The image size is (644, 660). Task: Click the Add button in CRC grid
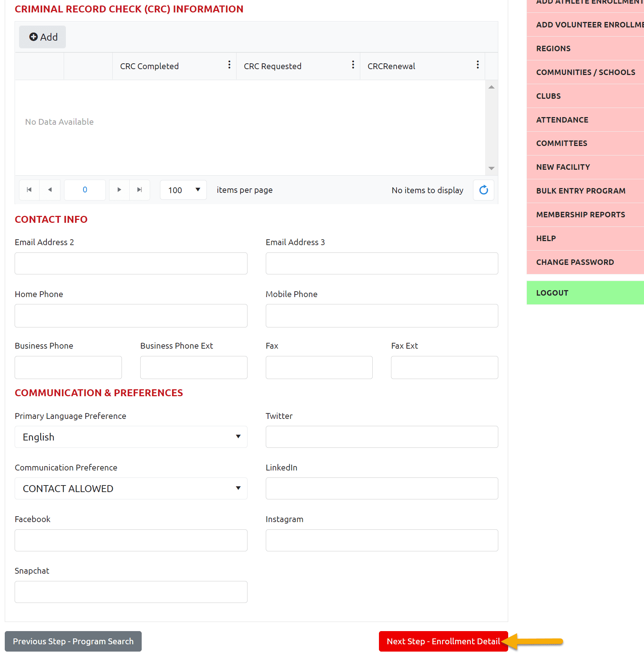pyautogui.click(x=42, y=37)
